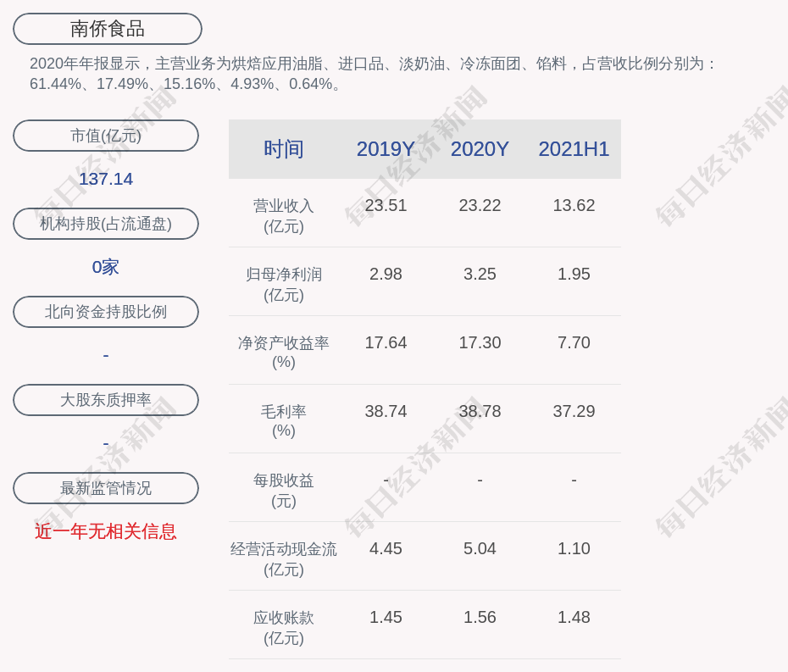This screenshot has height=672, width=788.
Task: Click net profit value 3.25
Action: click(x=480, y=274)
